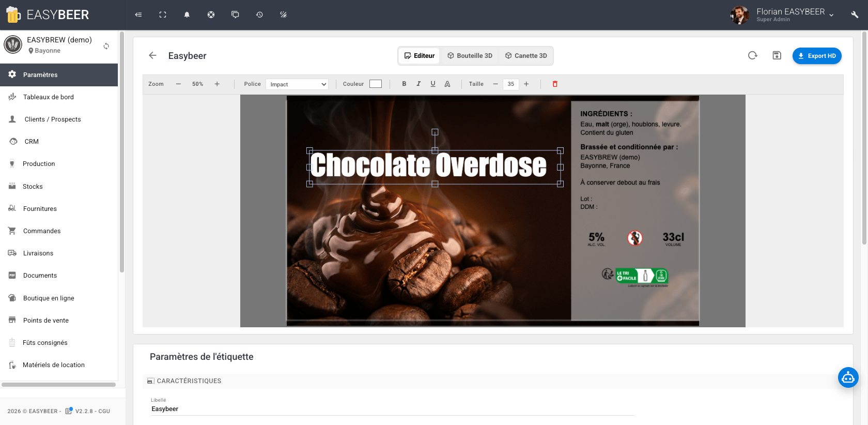Enter fullscreen mode from the top bar

(x=163, y=15)
